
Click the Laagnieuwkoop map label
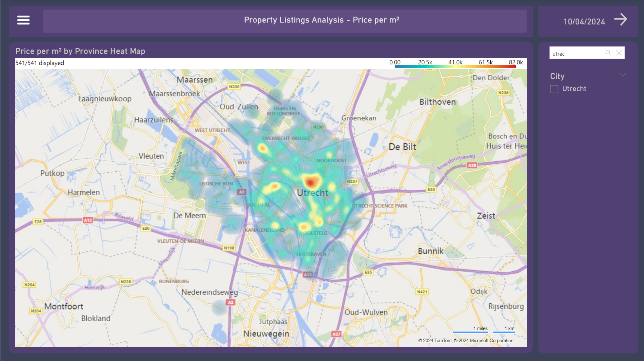(105, 99)
